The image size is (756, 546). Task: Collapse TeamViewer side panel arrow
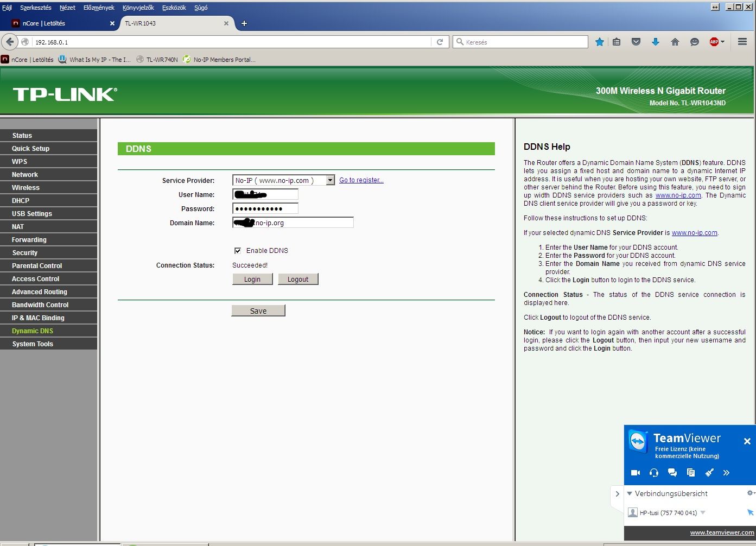[x=617, y=494]
